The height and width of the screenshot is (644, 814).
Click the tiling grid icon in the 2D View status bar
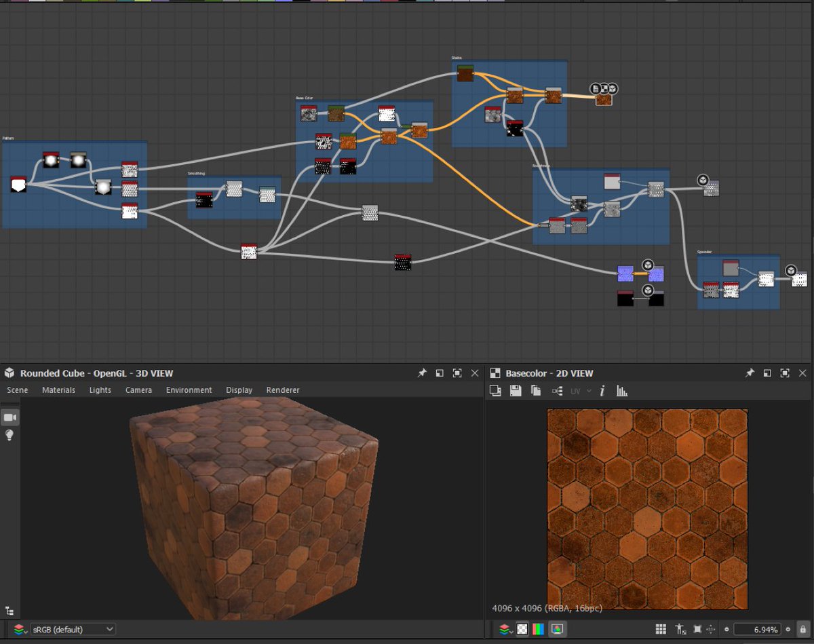(x=660, y=628)
